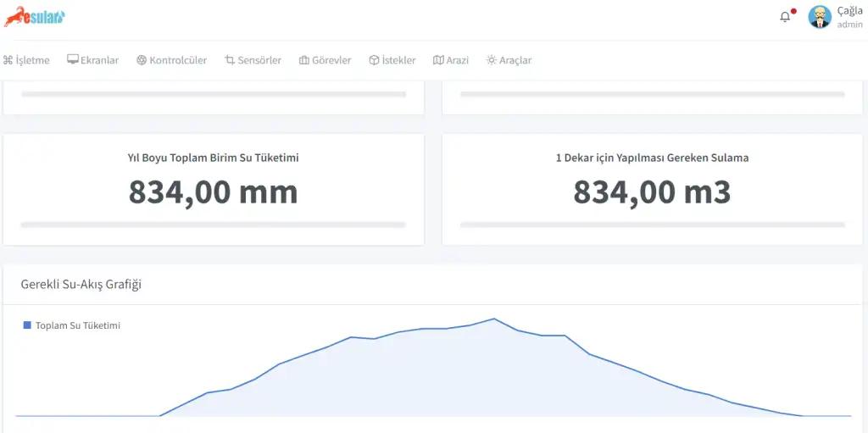This screenshot has width=868, height=433.
Task: Click the 834,00 mm consumption value
Action: pyautogui.click(x=213, y=192)
